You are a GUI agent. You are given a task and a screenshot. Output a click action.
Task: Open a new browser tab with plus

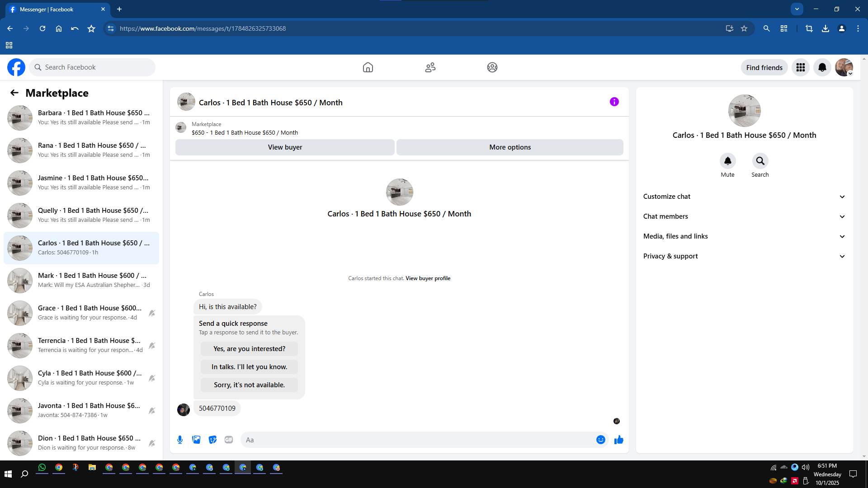[x=119, y=9]
